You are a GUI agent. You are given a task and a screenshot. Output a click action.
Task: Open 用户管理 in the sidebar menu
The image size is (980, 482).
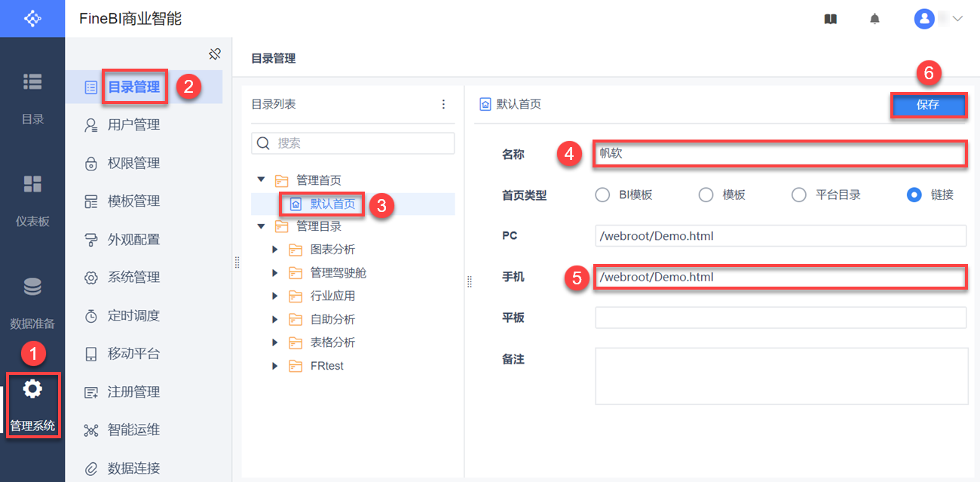pyautogui.click(x=133, y=124)
